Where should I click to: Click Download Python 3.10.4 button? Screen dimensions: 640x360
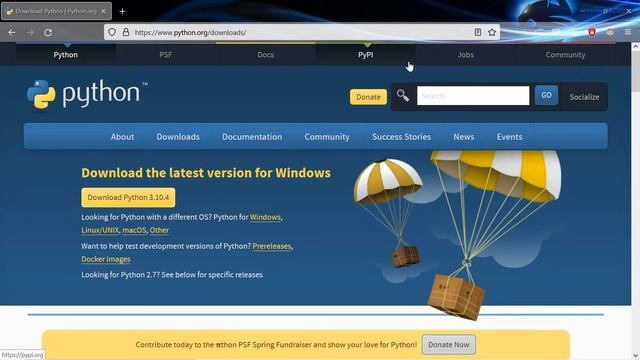[x=128, y=198]
